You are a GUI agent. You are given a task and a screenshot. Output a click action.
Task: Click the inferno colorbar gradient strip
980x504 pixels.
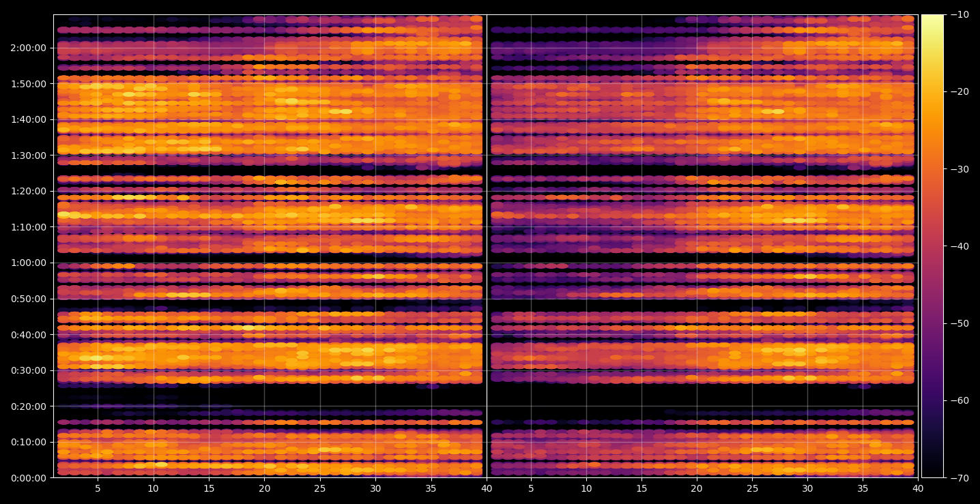(x=933, y=246)
